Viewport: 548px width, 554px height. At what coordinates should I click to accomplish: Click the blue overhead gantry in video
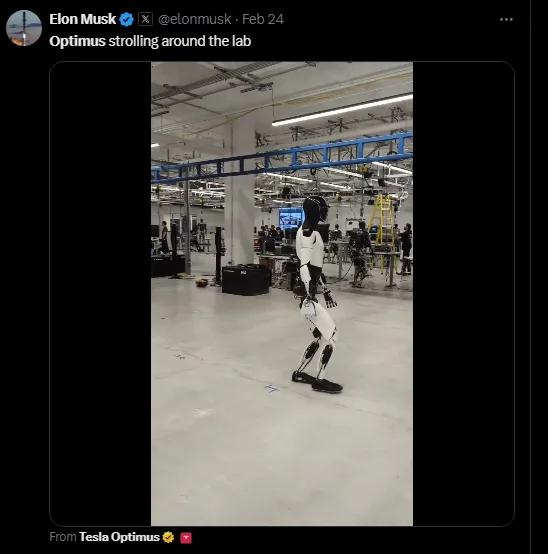(282, 157)
